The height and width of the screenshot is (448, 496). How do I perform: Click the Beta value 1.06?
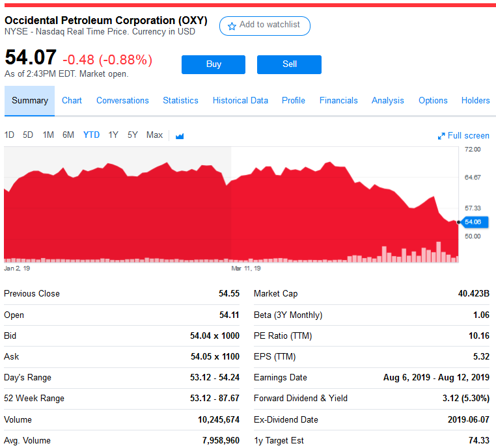point(482,315)
